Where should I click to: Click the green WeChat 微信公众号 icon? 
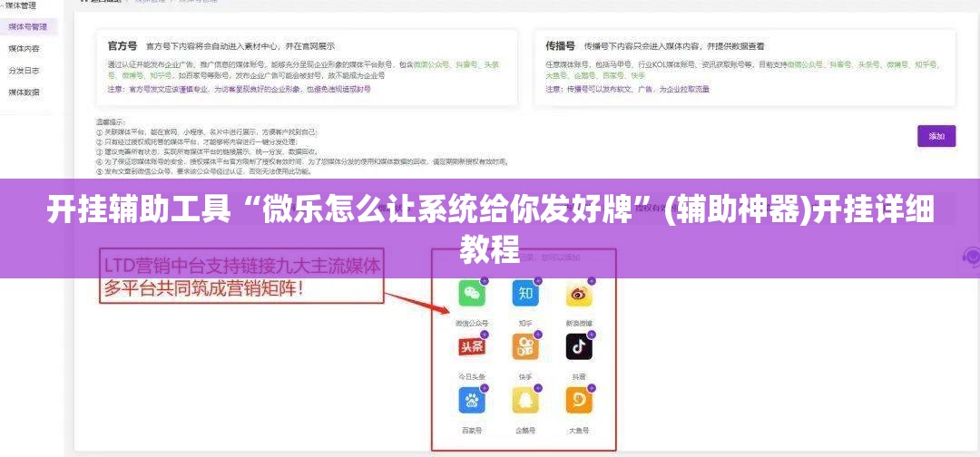click(472, 294)
